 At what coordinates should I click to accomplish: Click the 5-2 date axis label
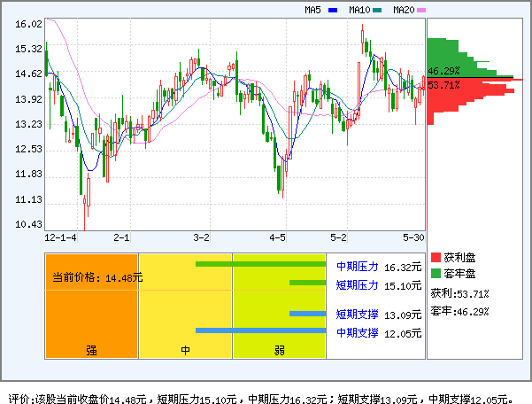tap(339, 237)
